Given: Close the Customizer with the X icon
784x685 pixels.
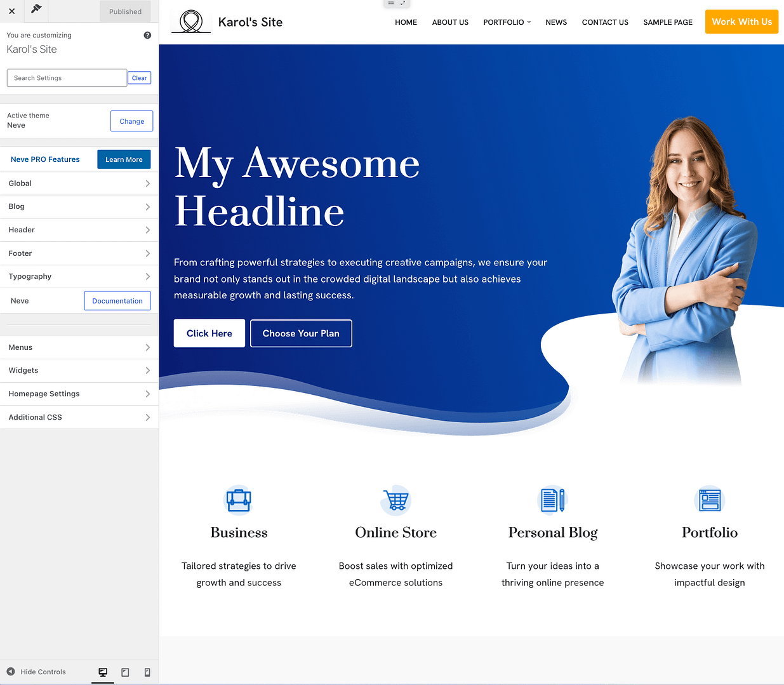Looking at the screenshot, I should point(11,11).
